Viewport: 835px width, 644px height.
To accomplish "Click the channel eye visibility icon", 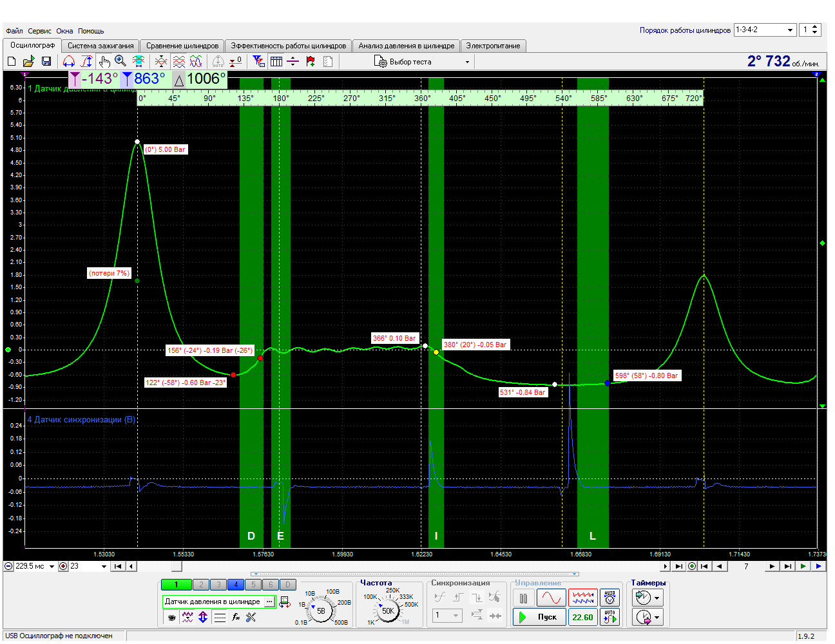I will point(172,617).
